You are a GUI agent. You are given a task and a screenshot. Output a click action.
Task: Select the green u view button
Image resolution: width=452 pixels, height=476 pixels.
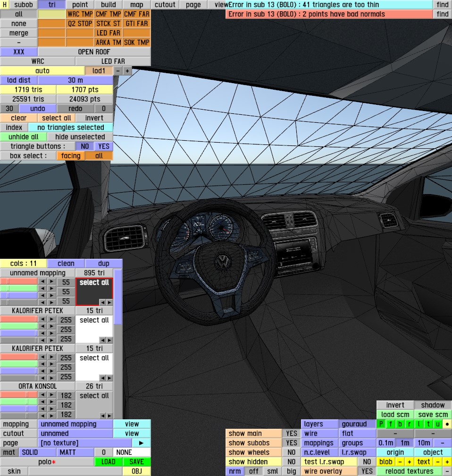(x=437, y=424)
